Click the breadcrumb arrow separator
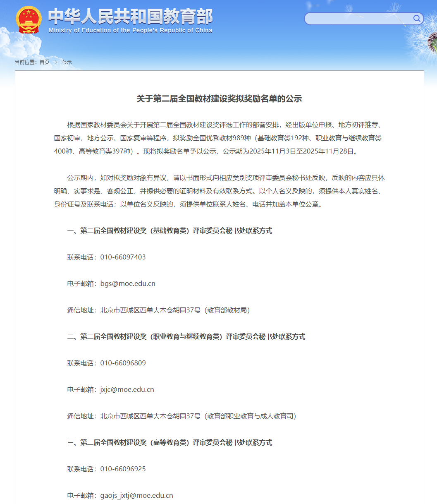 click(x=56, y=62)
